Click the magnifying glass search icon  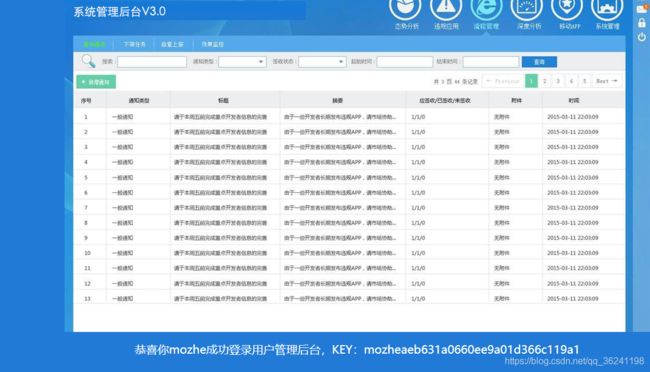(88, 61)
